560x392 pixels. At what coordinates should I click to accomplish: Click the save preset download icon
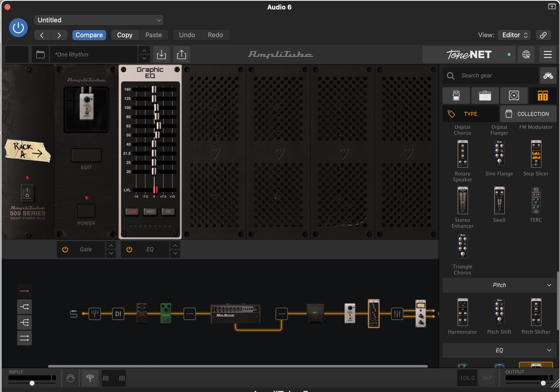tap(161, 55)
